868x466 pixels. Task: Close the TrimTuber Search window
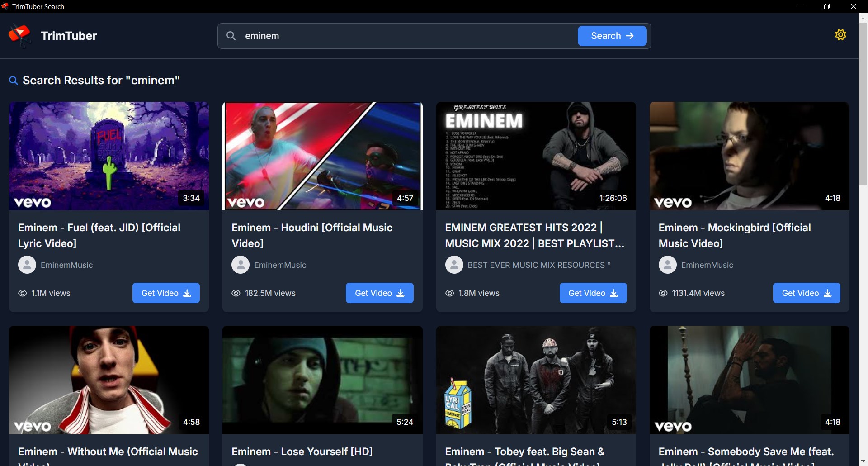pos(854,6)
